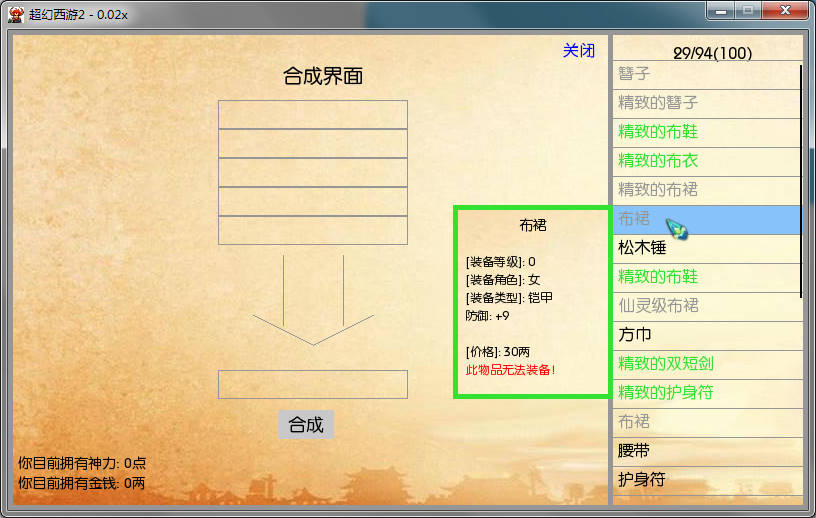Click the 你目前拥有金钱: 0两 status text
Screen dimensions: 816x518
click(x=82, y=483)
